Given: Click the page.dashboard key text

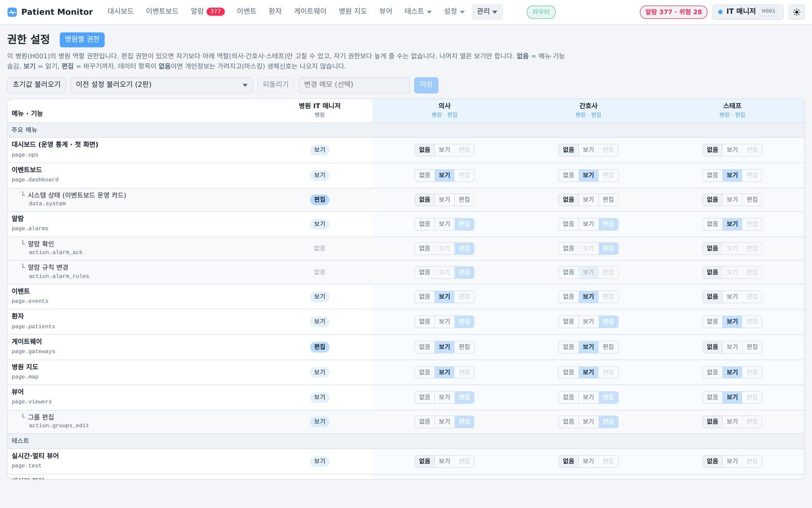Looking at the screenshot, I should pyautogui.click(x=35, y=180).
